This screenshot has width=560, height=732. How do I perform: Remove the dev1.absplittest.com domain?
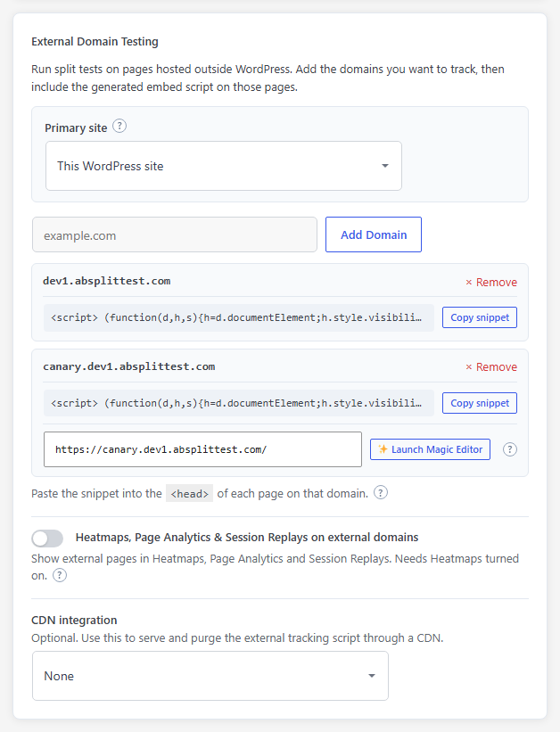(491, 283)
